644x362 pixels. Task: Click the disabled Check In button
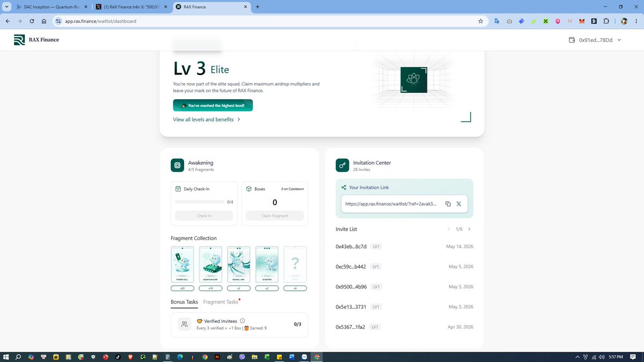[204, 216]
